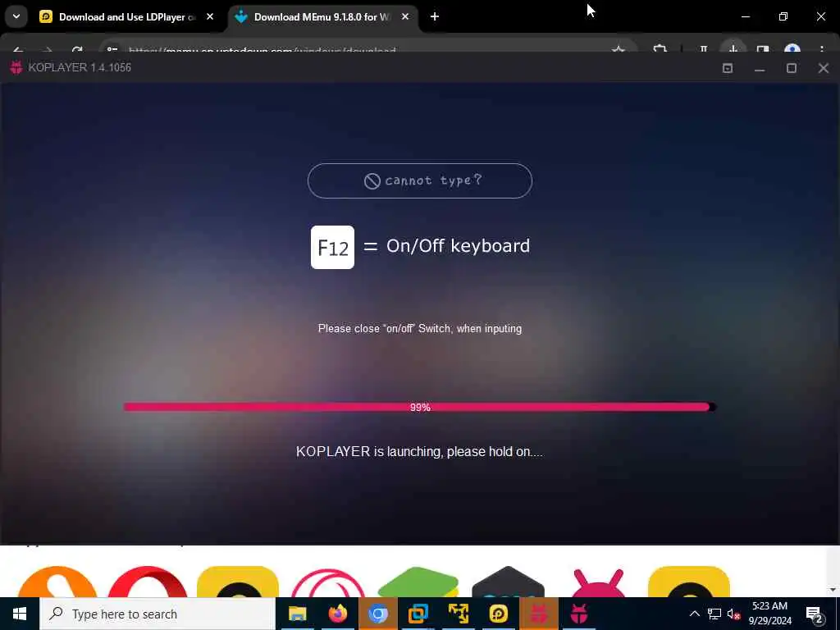Launch Firefox from the taskbar
Viewport: 840px width, 630px height.
pyautogui.click(x=337, y=614)
